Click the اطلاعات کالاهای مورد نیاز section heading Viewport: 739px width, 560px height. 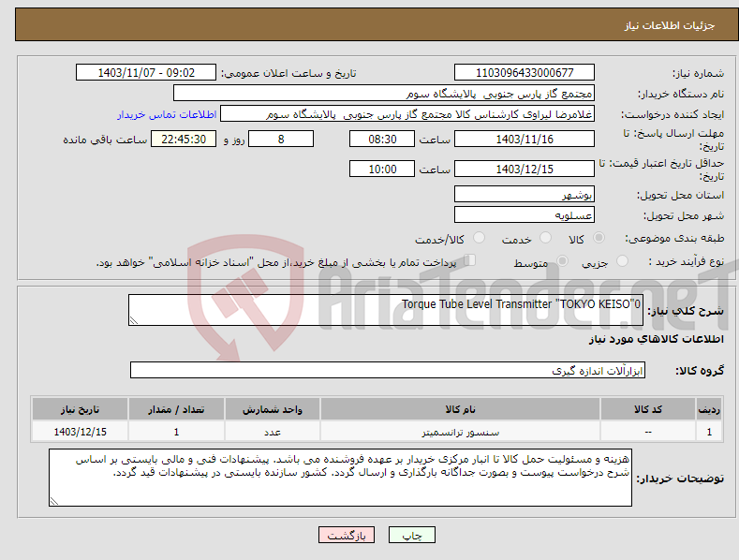[656, 339]
